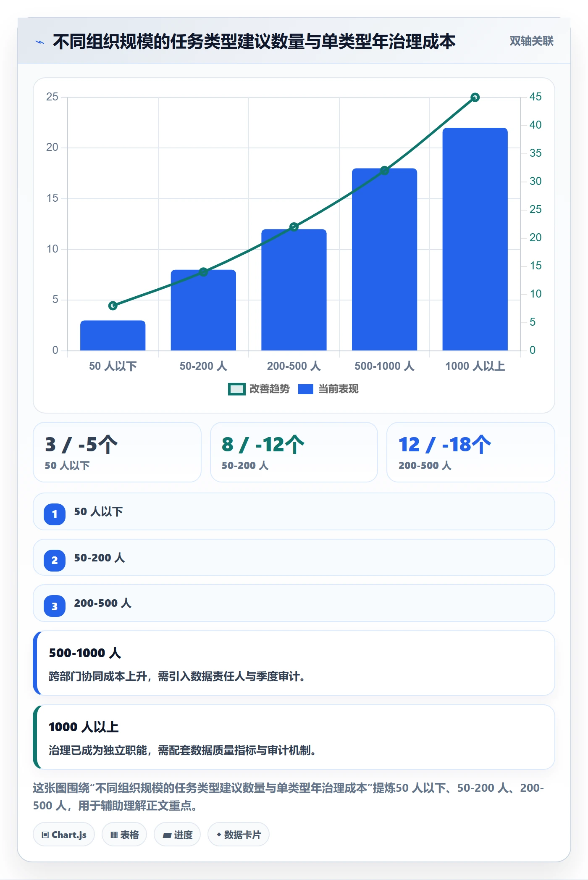Viewport: 588px width, 880px height.
Task: Click the 1000 人以上 note card heading
Action: (x=84, y=727)
